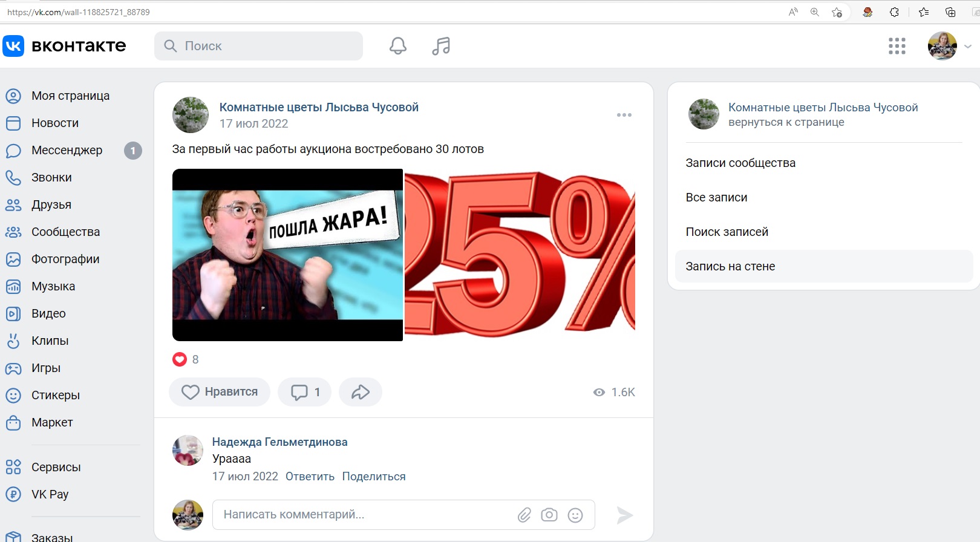This screenshot has width=980, height=542.
Task: Click the Новости sidebar icon
Action: coord(13,123)
